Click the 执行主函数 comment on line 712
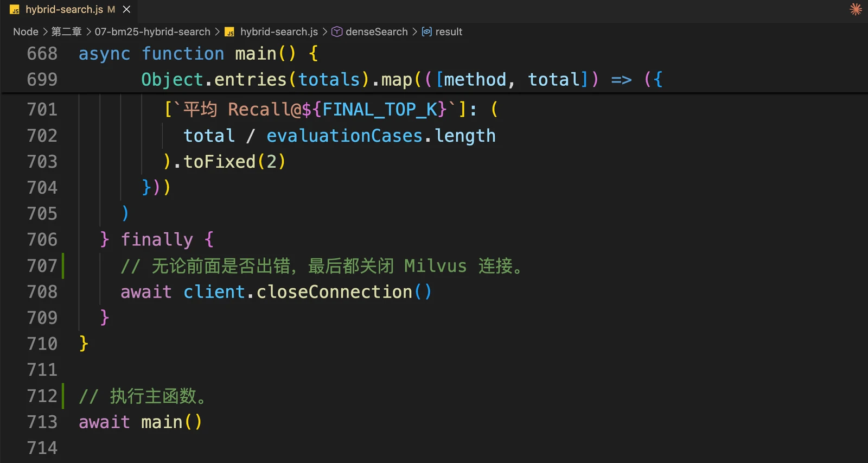 click(x=143, y=396)
